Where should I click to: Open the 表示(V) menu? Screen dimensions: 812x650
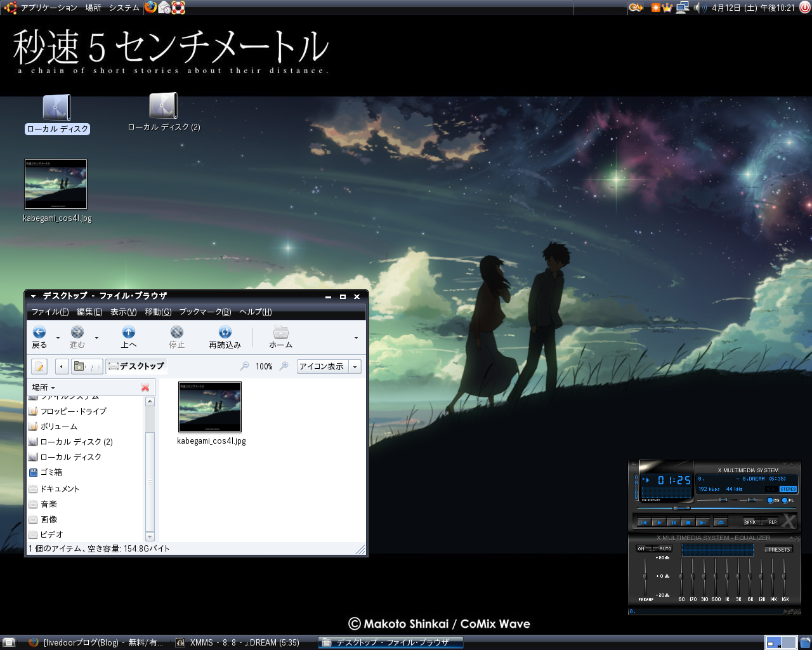(x=123, y=312)
